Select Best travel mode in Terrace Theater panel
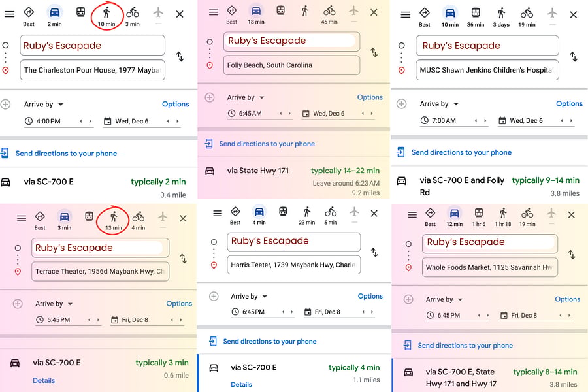The width and height of the screenshot is (588, 392). coord(40,221)
